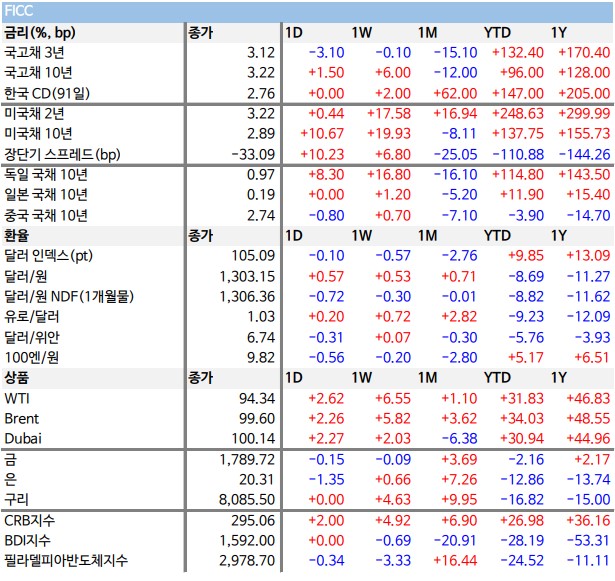Image resolution: width=615 pixels, height=581 pixels.
Task: Select 달러/원 closing value 1,303.15
Action: pos(247,277)
